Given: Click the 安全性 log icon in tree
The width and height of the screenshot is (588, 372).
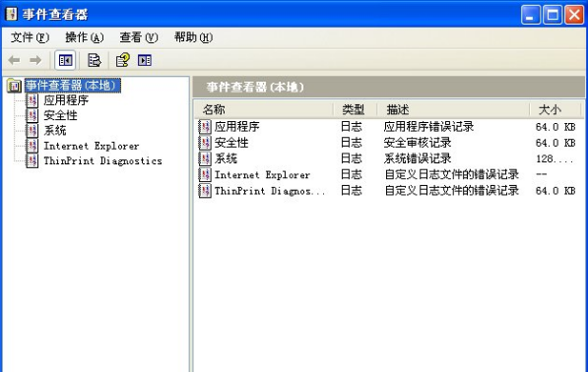Looking at the screenshot, I should [x=33, y=115].
